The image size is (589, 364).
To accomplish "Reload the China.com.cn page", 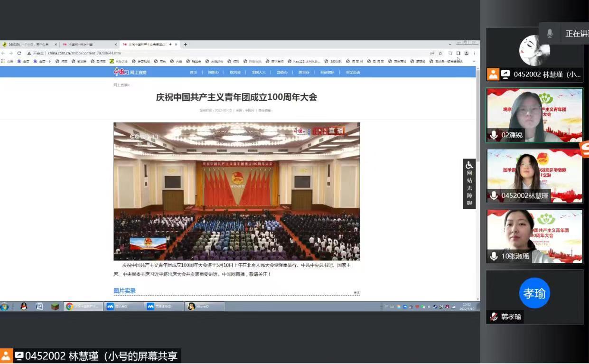I will 19,53.
